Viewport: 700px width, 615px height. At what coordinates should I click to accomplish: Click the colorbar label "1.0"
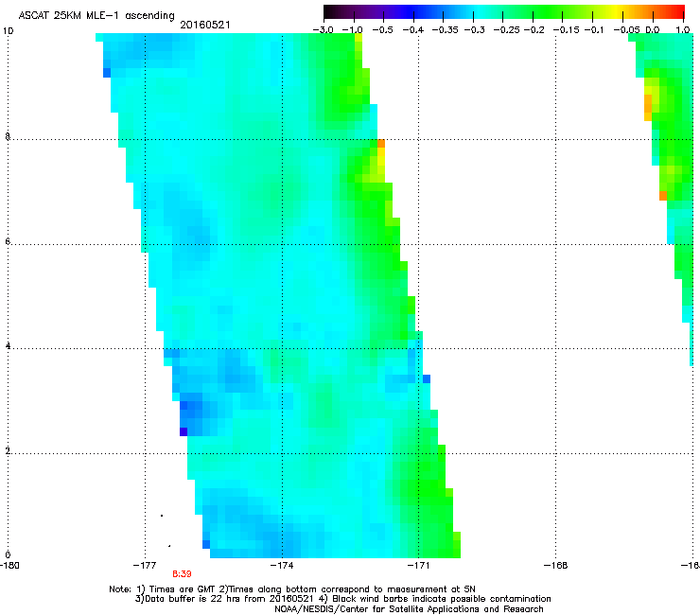pos(683,30)
